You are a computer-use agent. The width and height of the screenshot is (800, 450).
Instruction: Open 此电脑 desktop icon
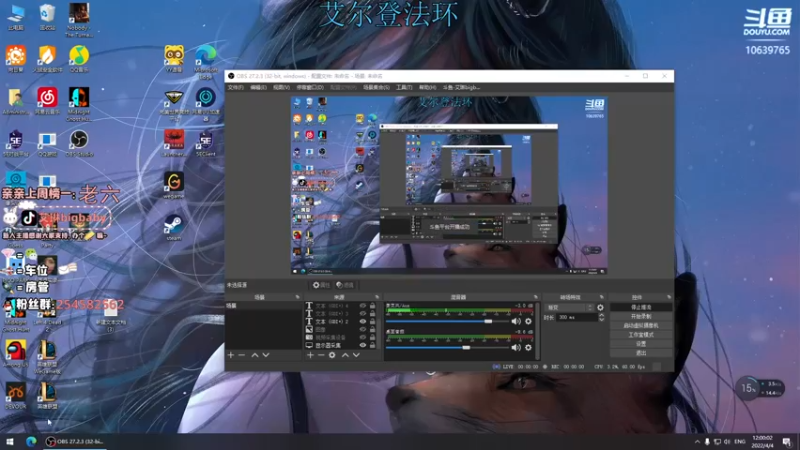click(x=16, y=16)
